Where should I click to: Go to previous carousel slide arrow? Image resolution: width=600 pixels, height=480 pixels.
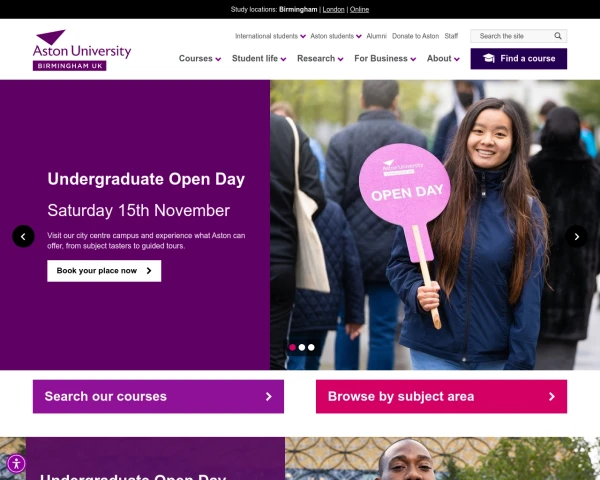[x=23, y=237]
